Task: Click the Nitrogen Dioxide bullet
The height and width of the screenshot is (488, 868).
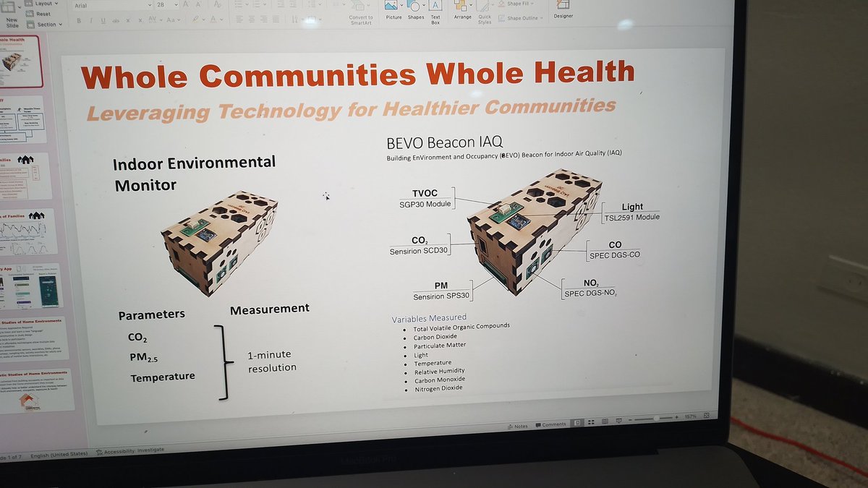Action: 438,388
